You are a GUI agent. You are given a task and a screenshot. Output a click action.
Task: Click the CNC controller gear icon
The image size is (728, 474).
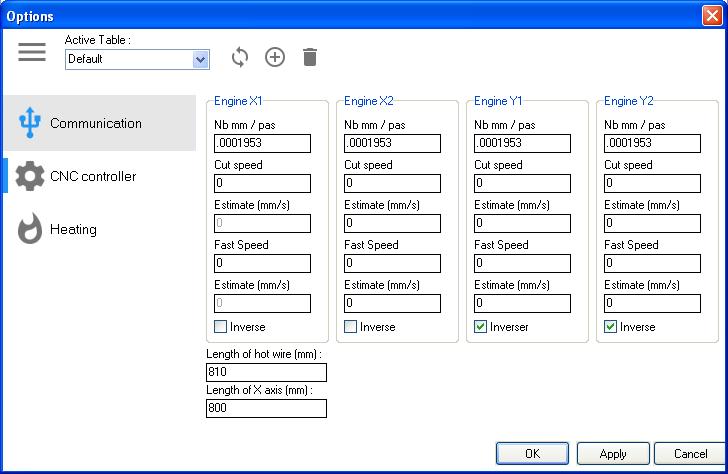[x=30, y=176]
